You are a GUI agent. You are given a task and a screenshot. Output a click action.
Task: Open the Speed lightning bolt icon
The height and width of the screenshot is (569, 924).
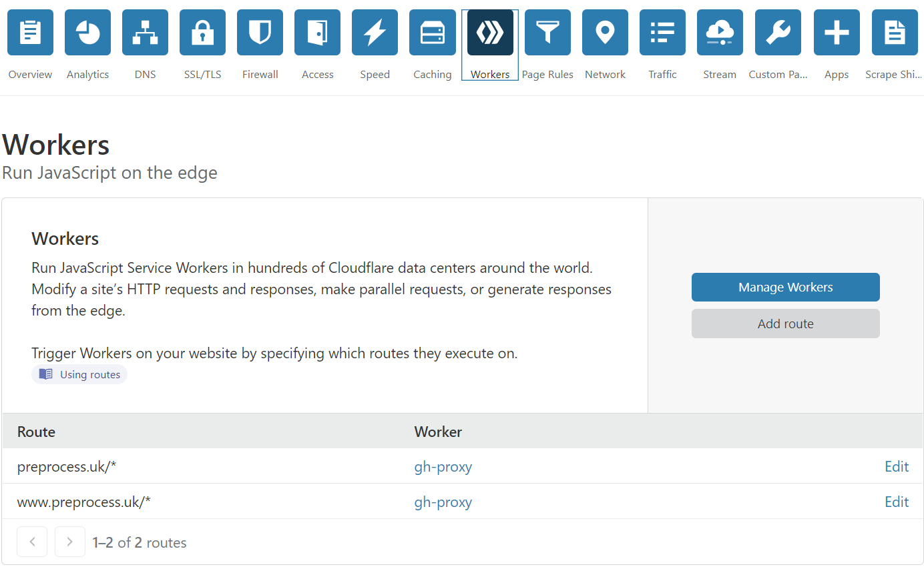(x=375, y=32)
